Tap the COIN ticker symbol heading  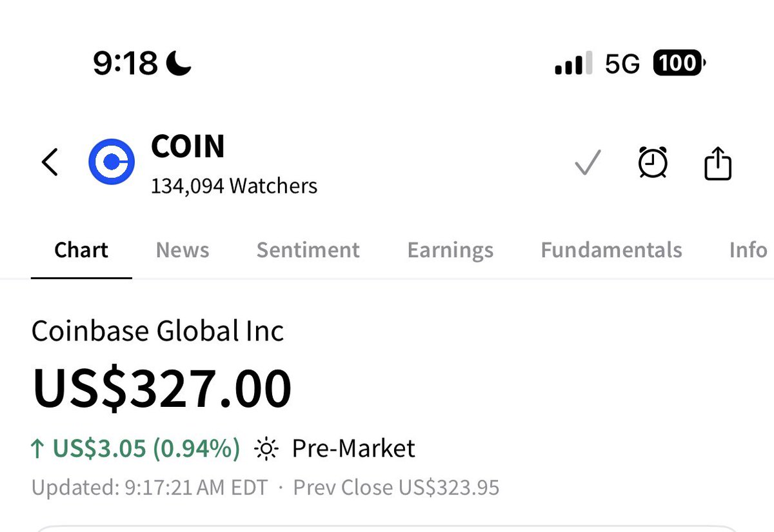(188, 146)
